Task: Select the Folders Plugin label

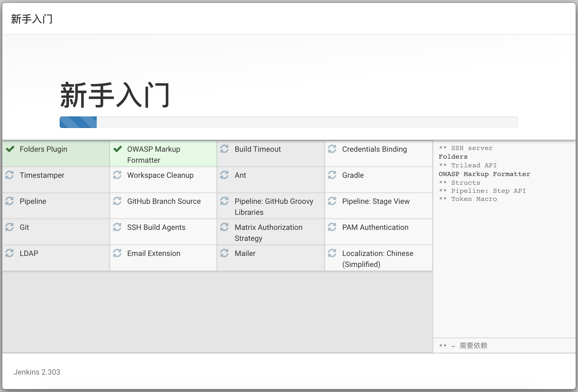Action: (x=43, y=149)
